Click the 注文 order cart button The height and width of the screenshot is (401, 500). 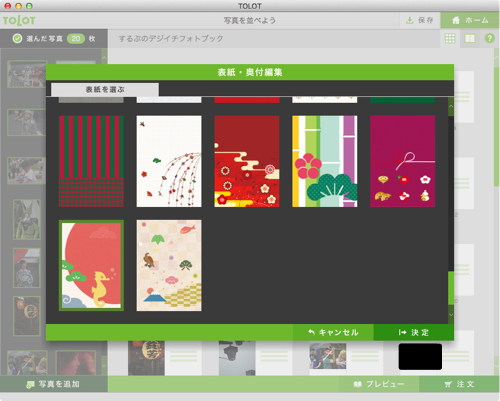(459, 384)
